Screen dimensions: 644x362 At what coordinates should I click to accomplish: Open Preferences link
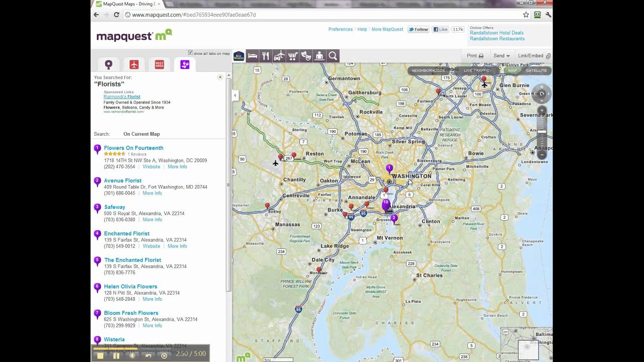coord(341,29)
